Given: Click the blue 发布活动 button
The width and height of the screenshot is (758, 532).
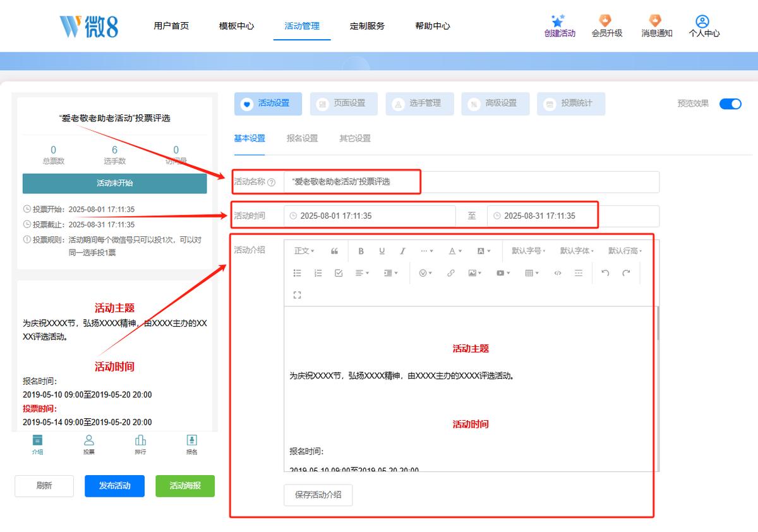Looking at the screenshot, I should pyautogui.click(x=115, y=486).
